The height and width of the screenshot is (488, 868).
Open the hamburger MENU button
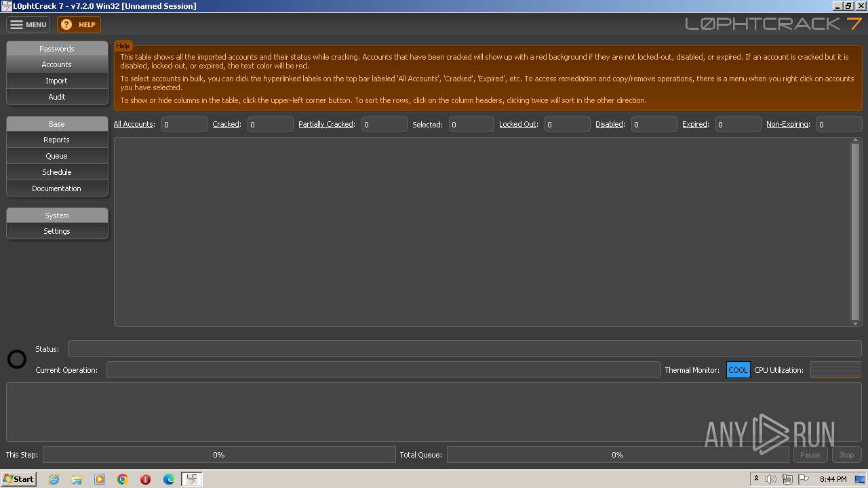[28, 24]
